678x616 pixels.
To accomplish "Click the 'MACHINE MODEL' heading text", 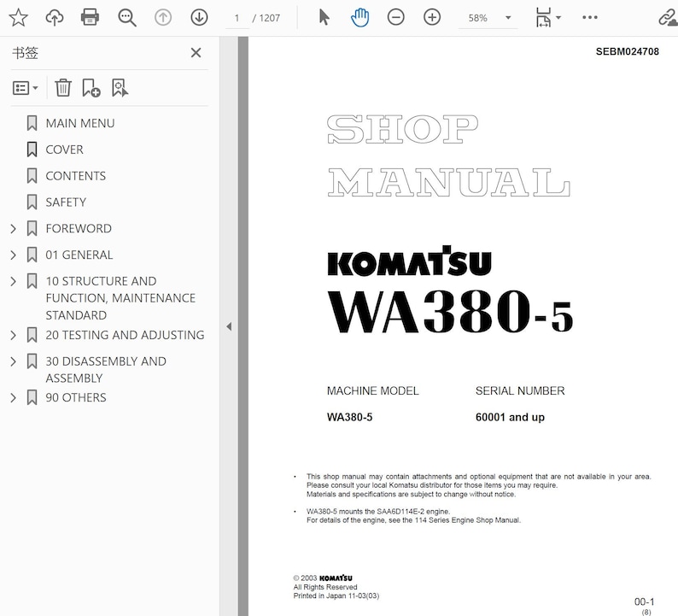I will click(x=372, y=391).
